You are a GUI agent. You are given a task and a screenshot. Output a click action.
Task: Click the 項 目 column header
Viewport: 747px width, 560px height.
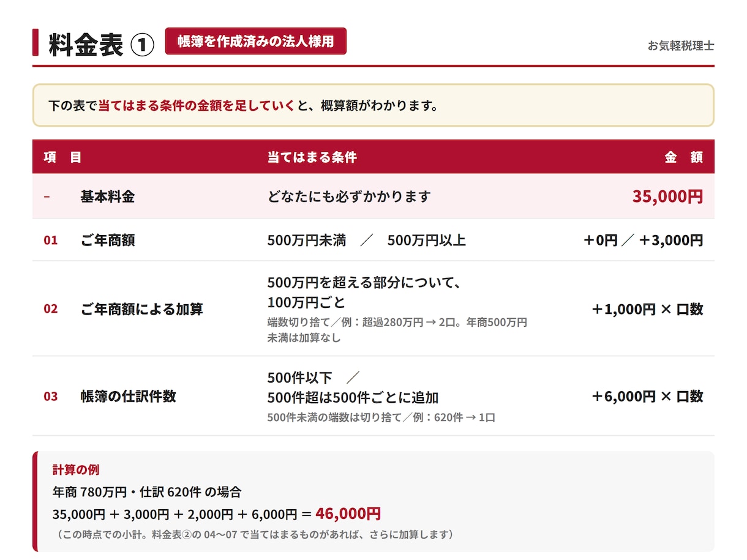(62, 157)
